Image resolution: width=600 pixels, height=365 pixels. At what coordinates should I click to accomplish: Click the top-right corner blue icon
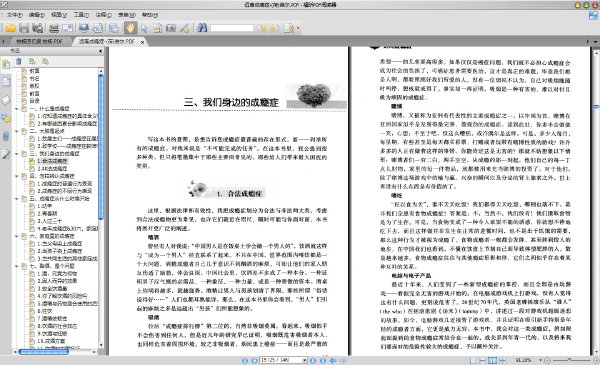[593, 16]
